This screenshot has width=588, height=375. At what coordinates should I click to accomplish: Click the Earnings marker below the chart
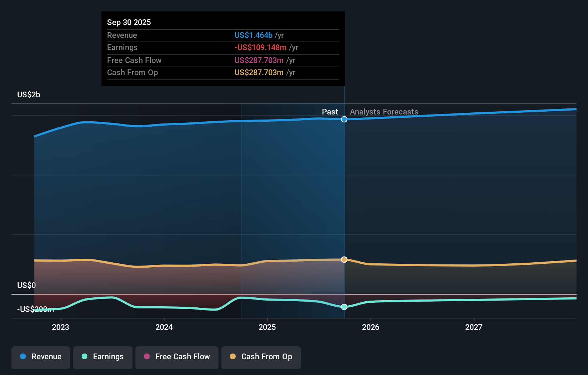[x=344, y=307]
